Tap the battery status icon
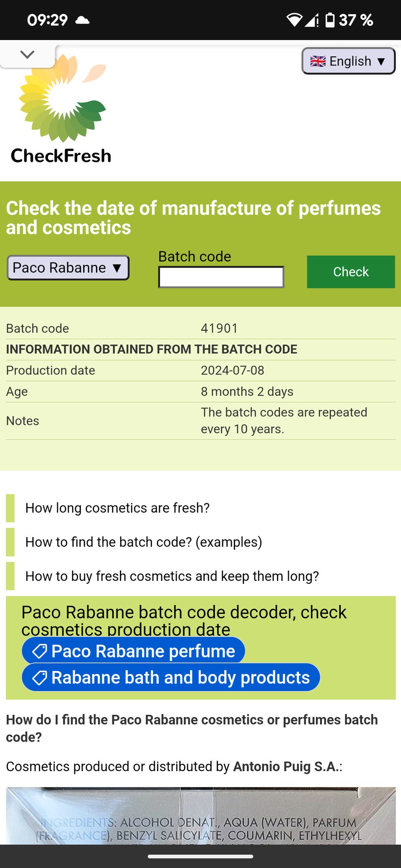The height and width of the screenshot is (868, 401). [330, 20]
